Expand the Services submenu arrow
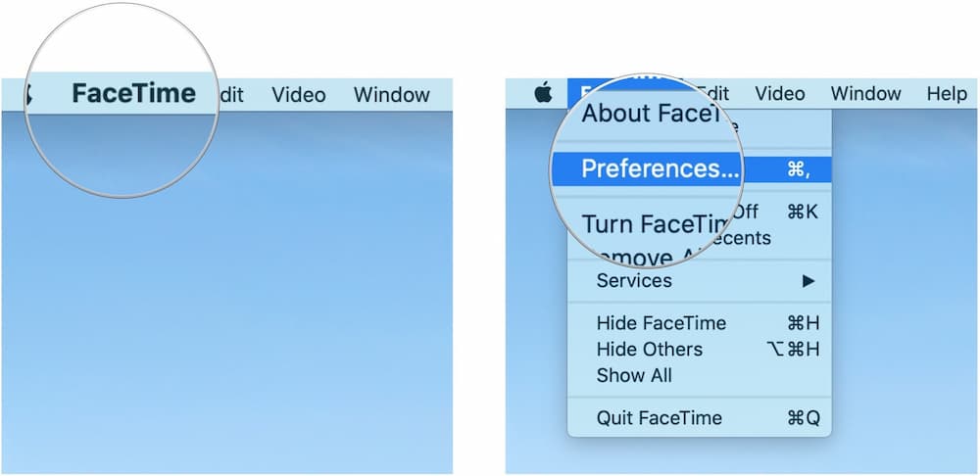 pos(808,281)
